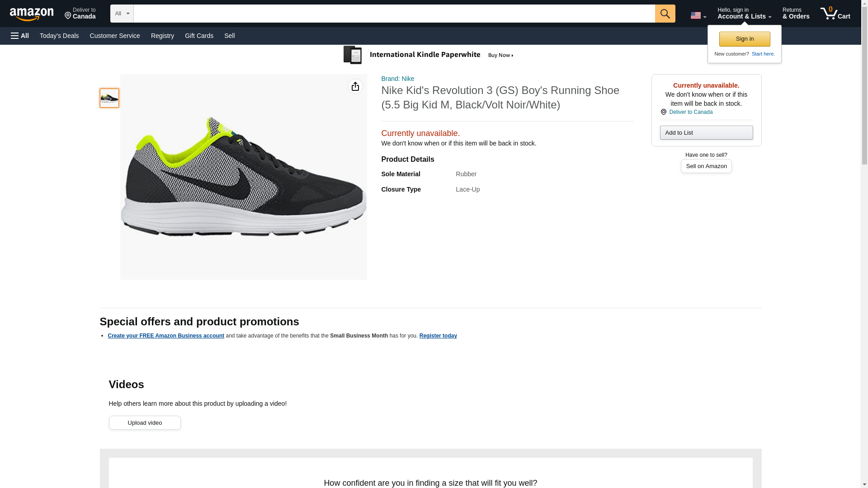The height and width of the screenshot is (488, 868).
Task: Expand the All search category dropdown
Action: (x=122, y=14)
